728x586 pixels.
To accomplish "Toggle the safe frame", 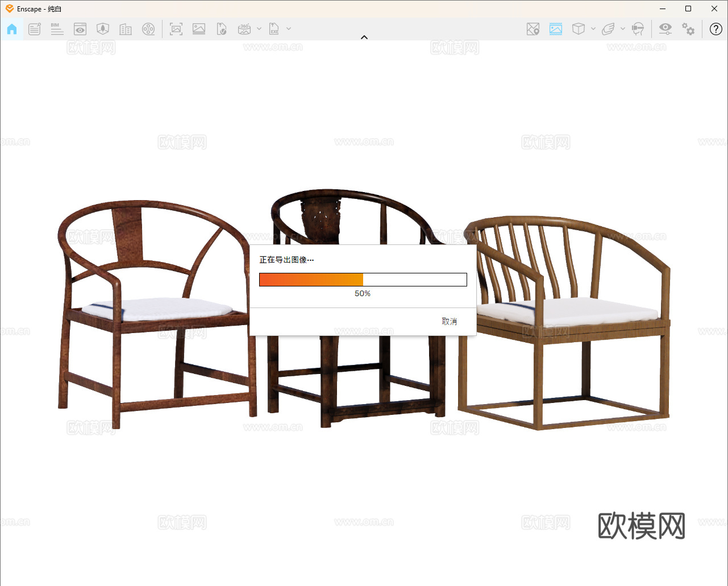I will pyautogui.click(x=556, y=29).
